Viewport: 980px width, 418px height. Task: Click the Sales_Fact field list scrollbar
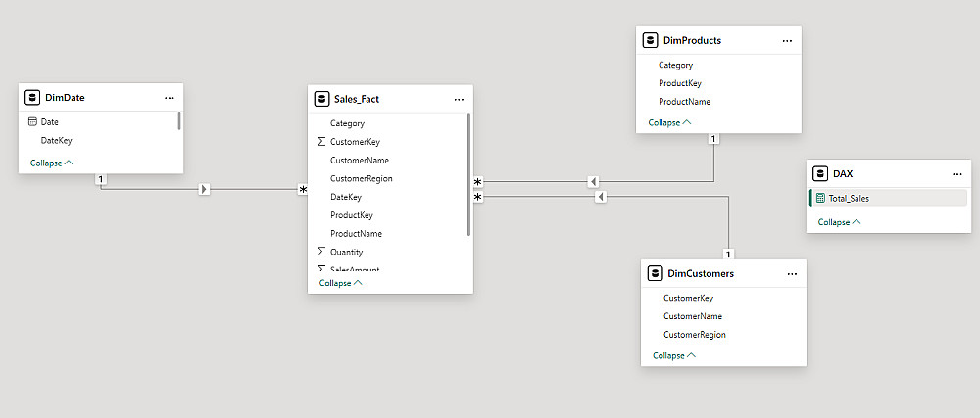point(469,176)
